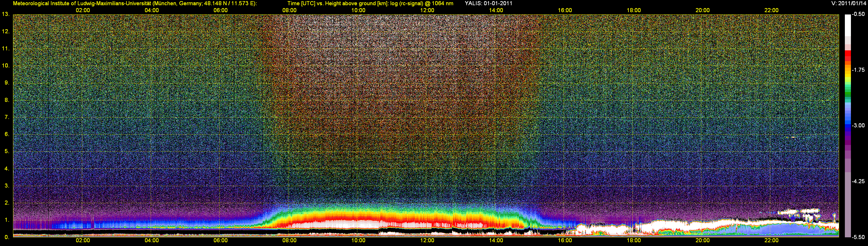The image size is (868, 246).
Task: Click the height axis label '11.'
Action: (x=6, y=49)
